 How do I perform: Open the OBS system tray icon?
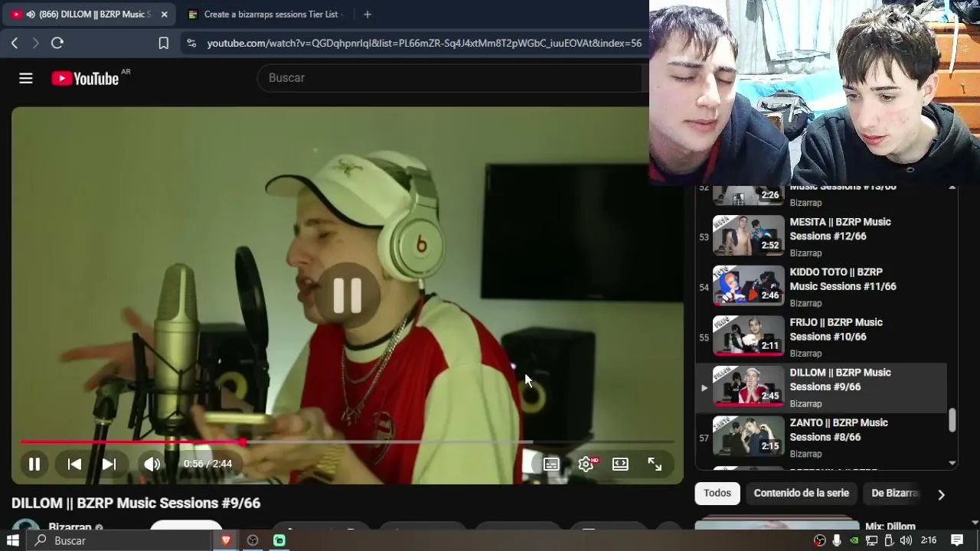click(820, 540)
